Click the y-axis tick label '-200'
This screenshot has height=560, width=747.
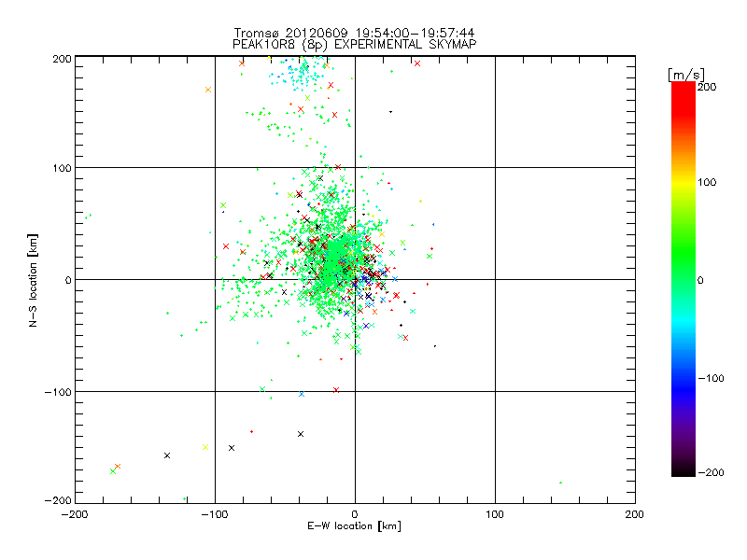pos(58,500)
